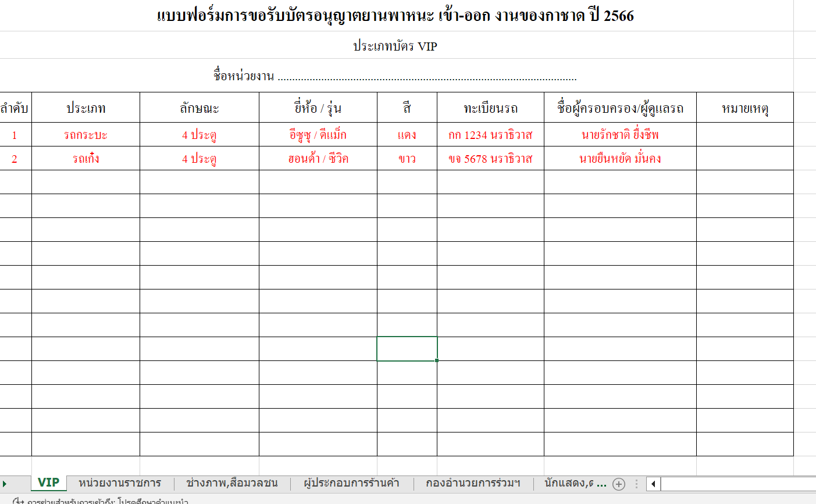Select the form title cell for ปี 2566
The image size is (816, 504).
click(395, 16)
